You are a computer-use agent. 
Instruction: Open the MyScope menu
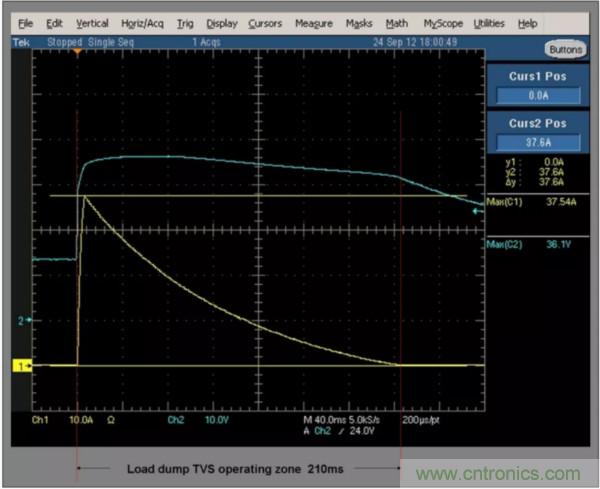tap(442, 23)
